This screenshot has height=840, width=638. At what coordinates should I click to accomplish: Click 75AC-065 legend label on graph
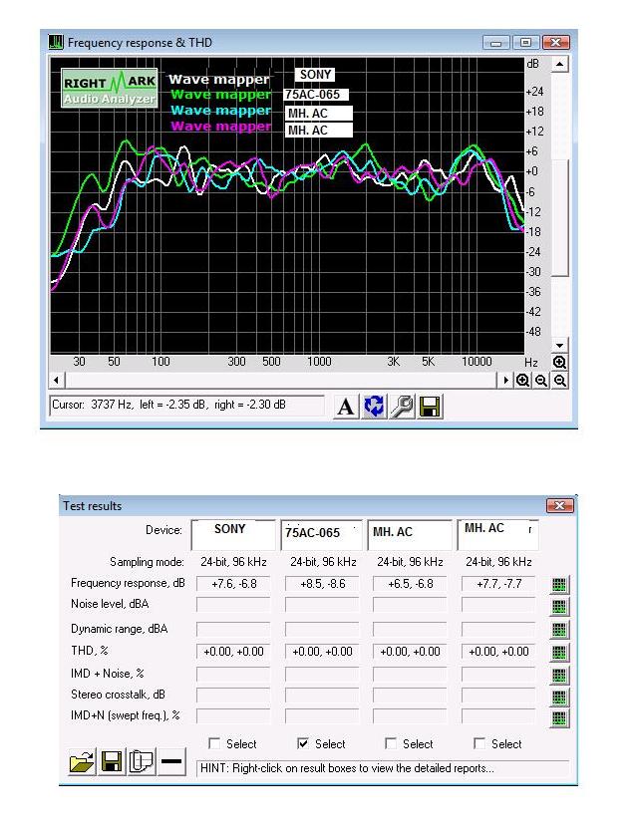click(316, 95)
